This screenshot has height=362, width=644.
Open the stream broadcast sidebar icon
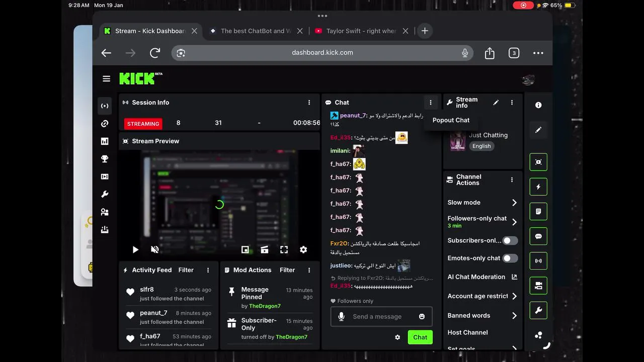point(105,106)
